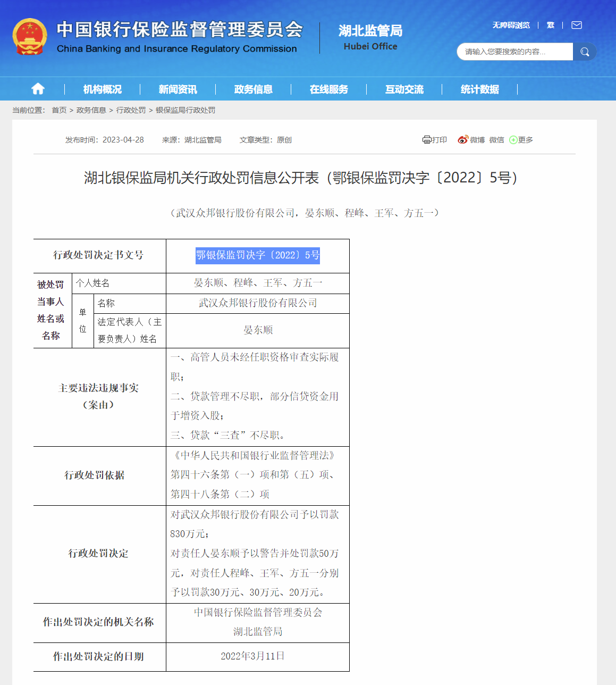Click highlighted text 鄂银保监罚决字〔2022〕5号
616x685 pixels.
tap(258, 255)
